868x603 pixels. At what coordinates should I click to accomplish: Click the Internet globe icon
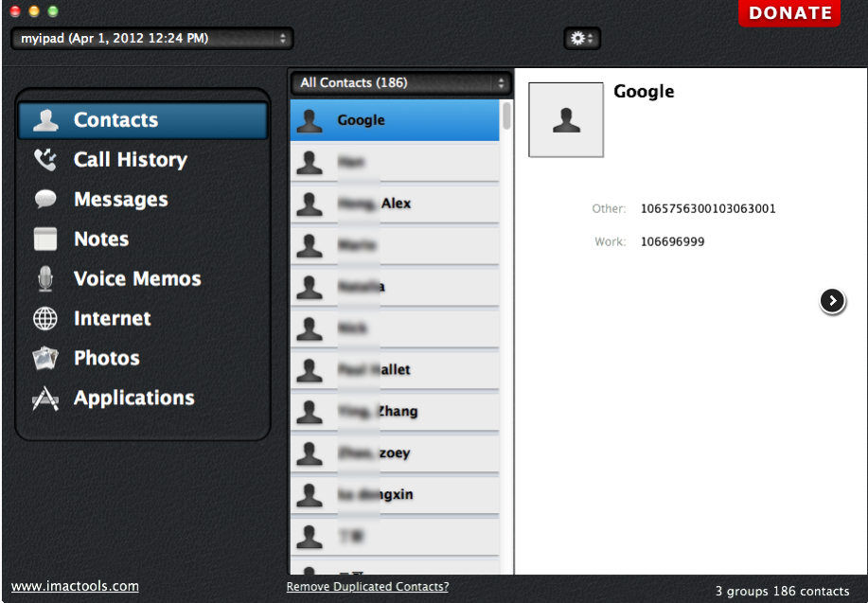tap(45, 318)
